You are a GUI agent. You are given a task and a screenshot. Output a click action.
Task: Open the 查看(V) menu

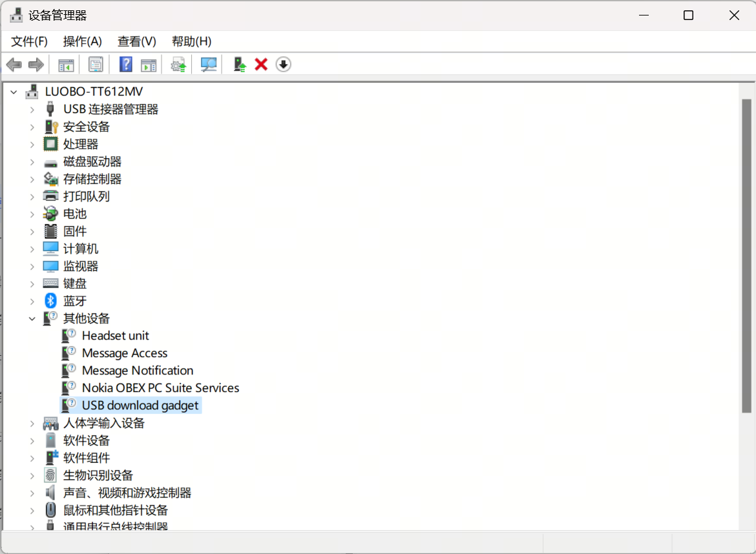pos(137,41)
